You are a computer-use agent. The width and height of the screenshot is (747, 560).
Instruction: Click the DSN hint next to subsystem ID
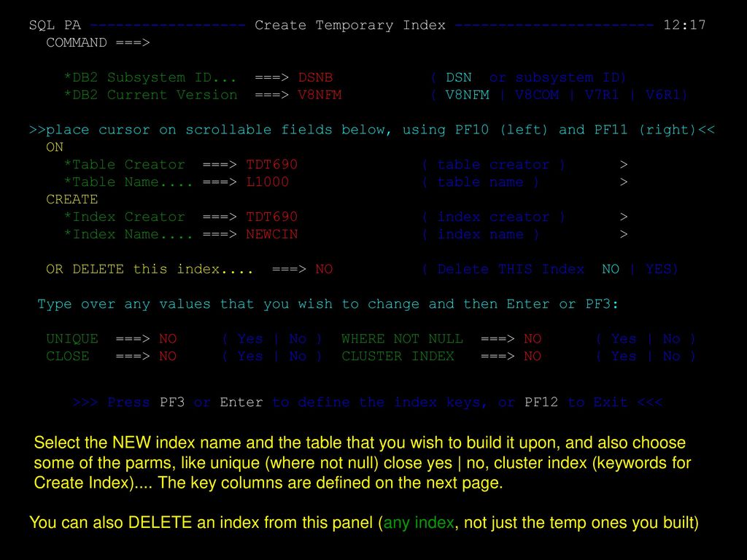458,77
